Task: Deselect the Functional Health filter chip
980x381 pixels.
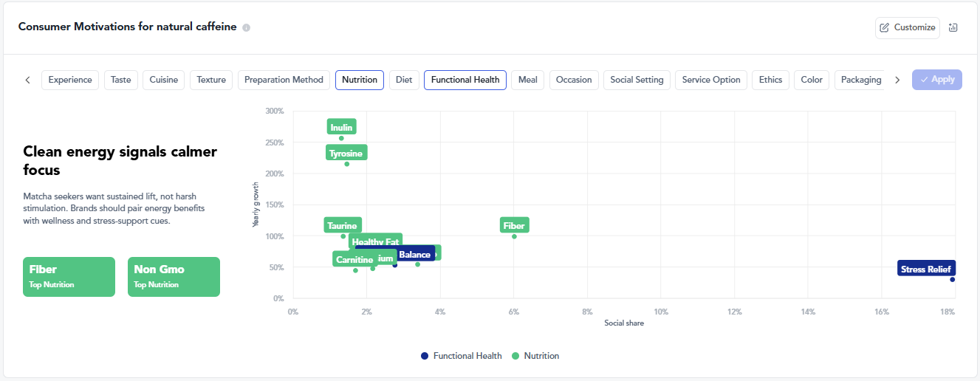Action: 465,80
